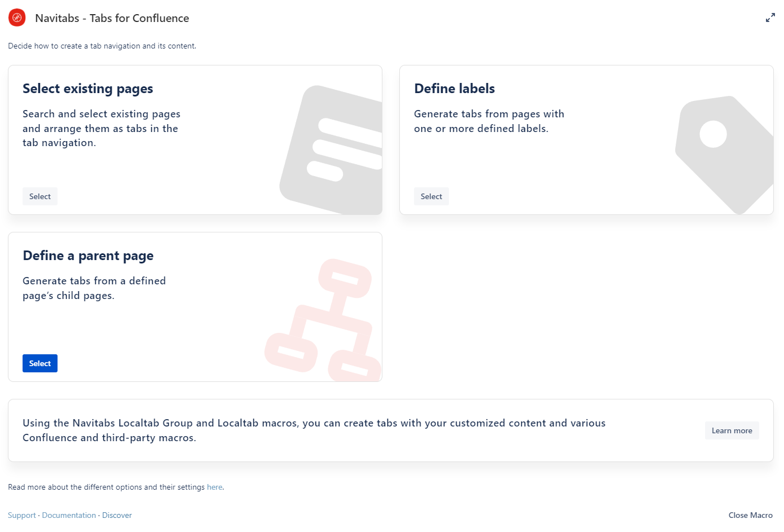The image size is (784, 532).
Task: Open the Support link
Action: [x=22, y=515]
